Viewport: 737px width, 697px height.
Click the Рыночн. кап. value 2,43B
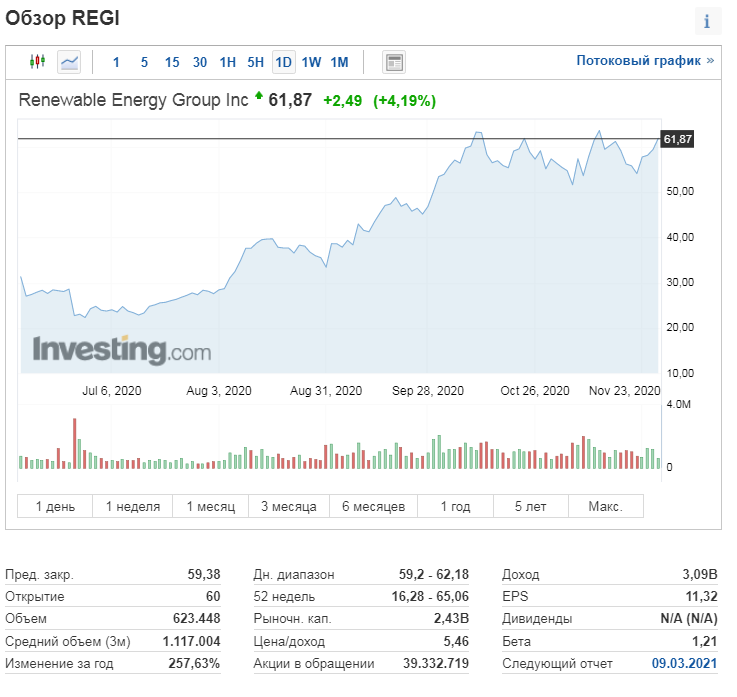coord(451,618)
